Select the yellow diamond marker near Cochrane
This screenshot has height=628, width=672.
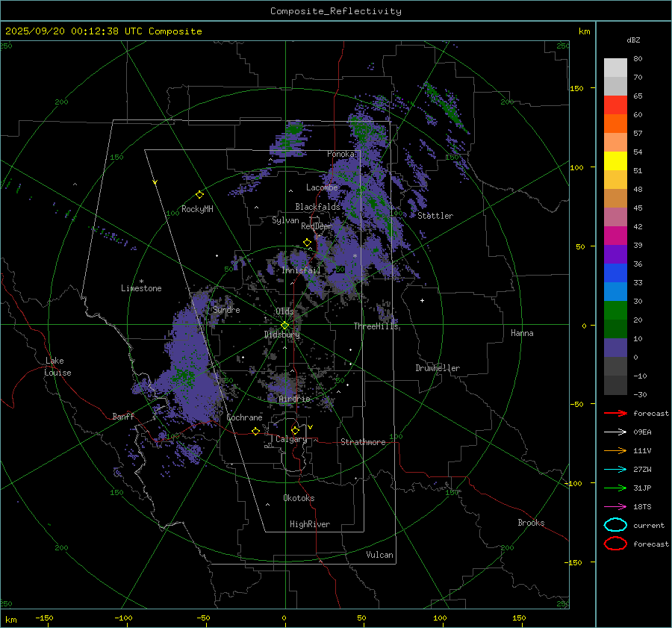click(x=255, y=431)
